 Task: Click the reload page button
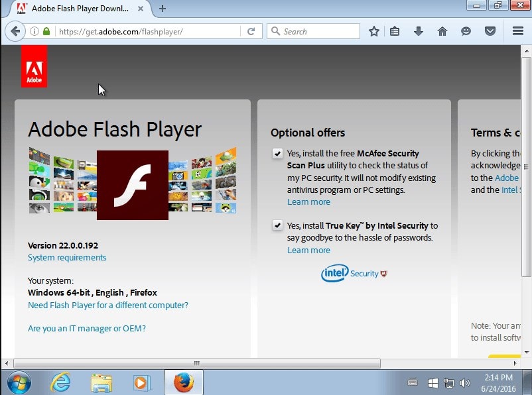click(x=251, y=32)
